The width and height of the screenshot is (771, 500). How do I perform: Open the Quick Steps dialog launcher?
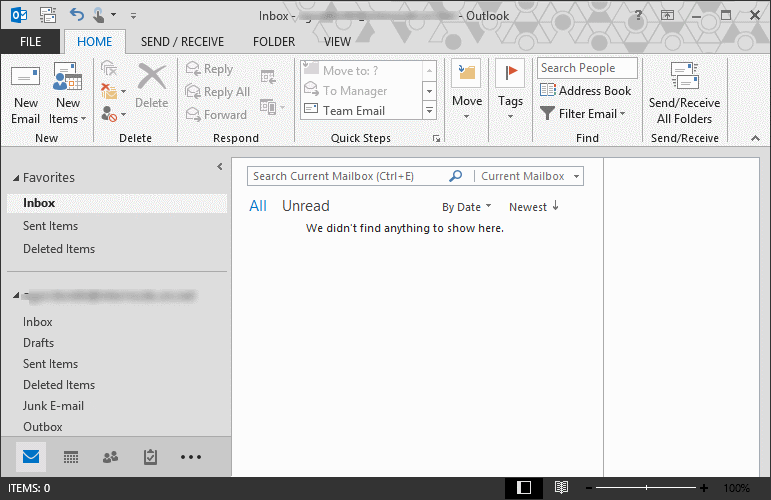click(436, 139)
